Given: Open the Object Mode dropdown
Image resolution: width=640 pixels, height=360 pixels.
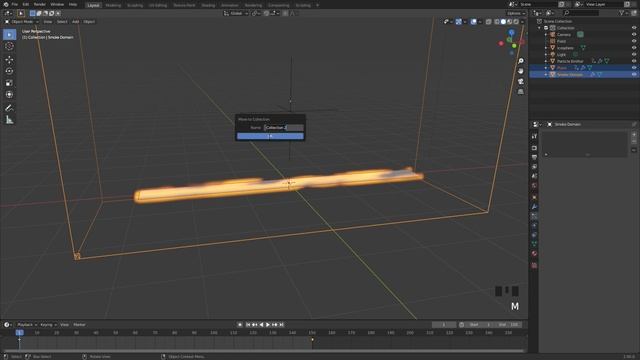Looking at the screenshot, I should pyautogui.click(x=21, y=22).
